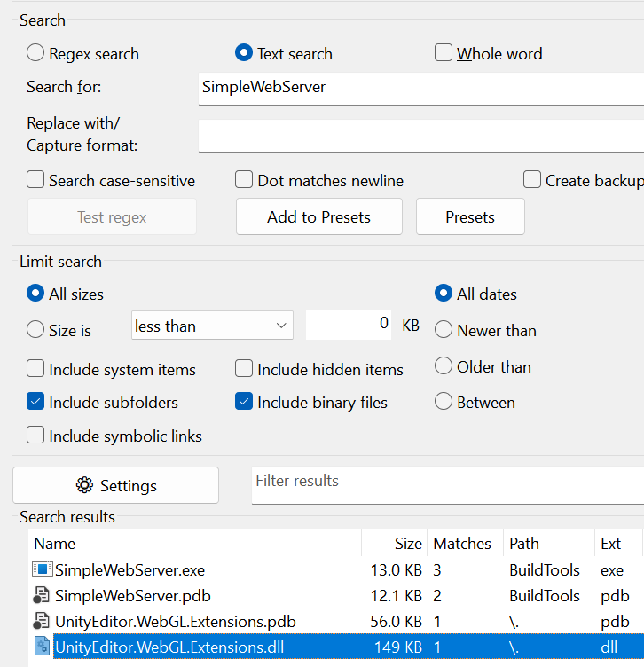
Task: Click the Add to Presets button
Action: click(319, 217)
